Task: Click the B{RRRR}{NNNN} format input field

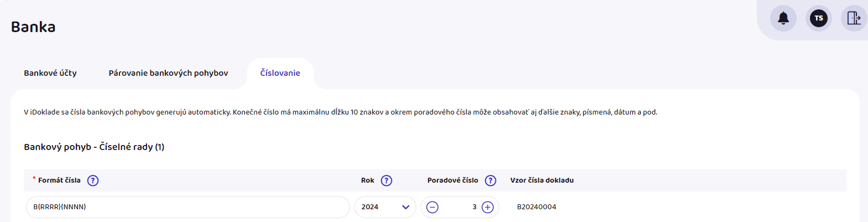Action: click(187, 207)
